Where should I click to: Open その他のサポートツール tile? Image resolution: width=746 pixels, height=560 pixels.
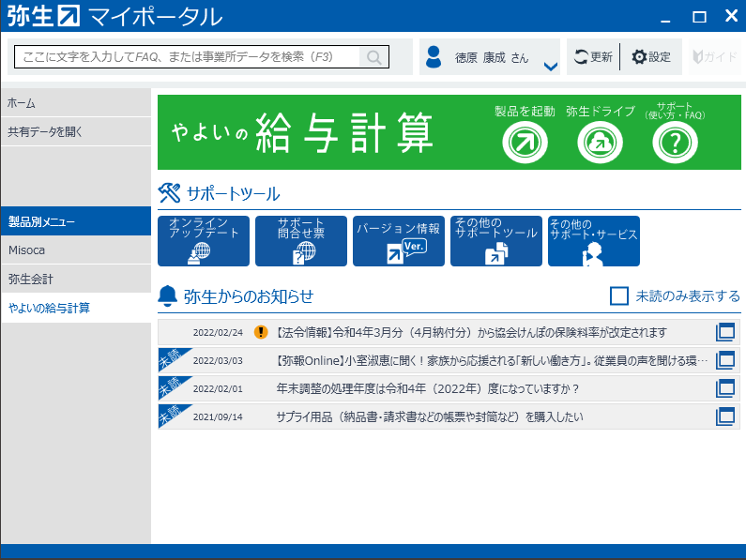tap(496, 241)
